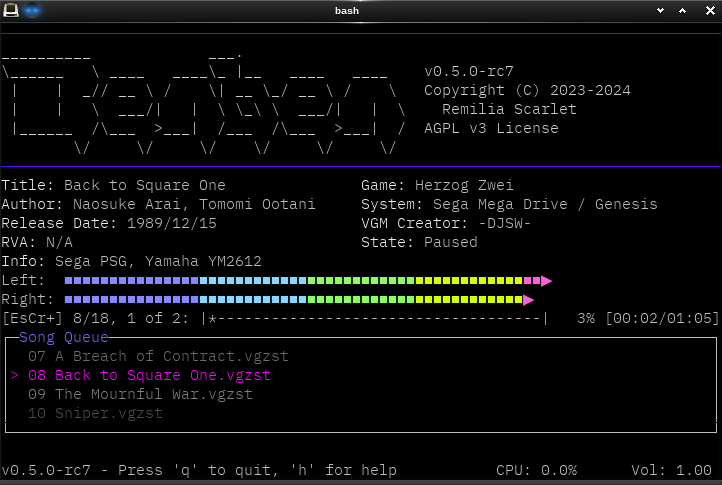This screenshot has width=722, height=485.
Task: Click the release date 1989/12/15
Action: tap(172, 223)
